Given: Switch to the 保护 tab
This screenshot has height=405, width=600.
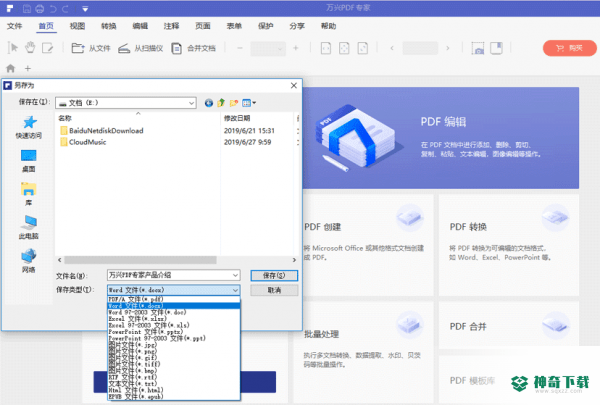Looking at the screenshot, I should (x=266, y=26).
